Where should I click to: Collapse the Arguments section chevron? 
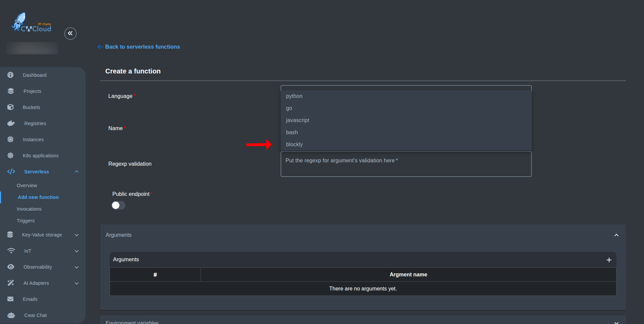click(x=616, y=235)
